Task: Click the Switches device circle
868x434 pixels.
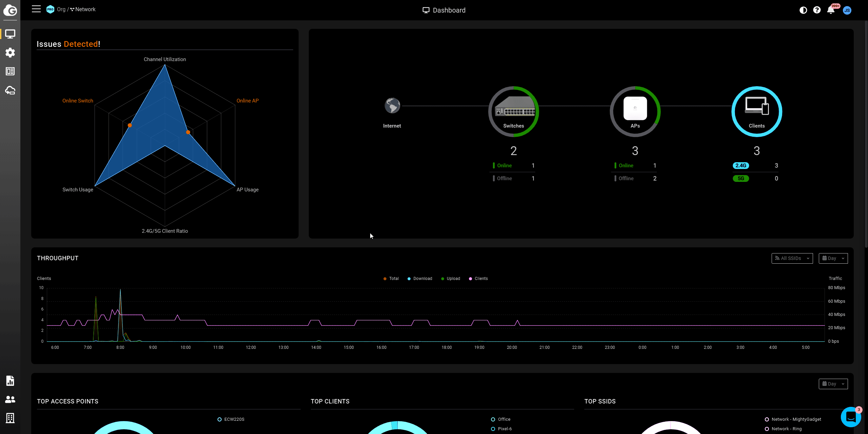Action: (x=513, y=112)
